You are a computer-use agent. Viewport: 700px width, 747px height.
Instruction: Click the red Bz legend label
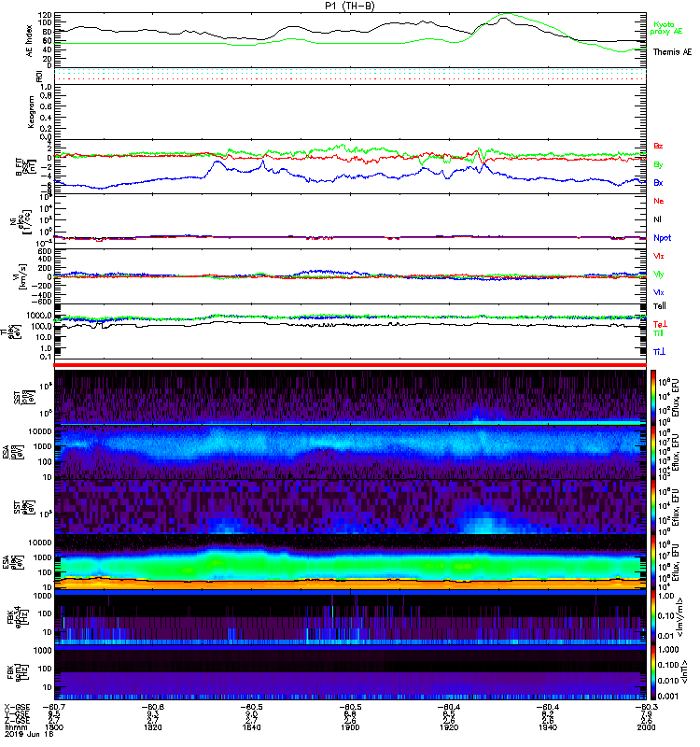[658, 147]
